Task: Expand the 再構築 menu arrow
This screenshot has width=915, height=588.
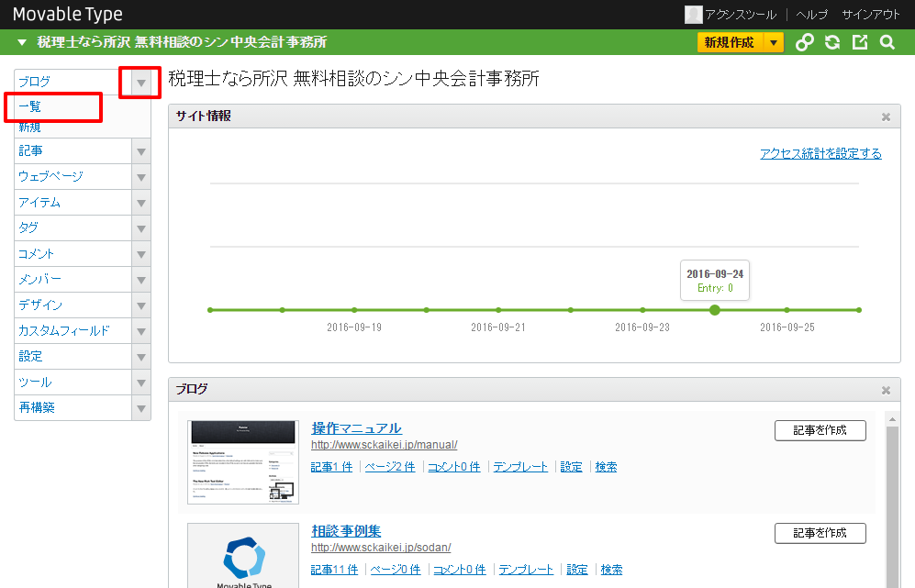Action: [x=140, y=408]
